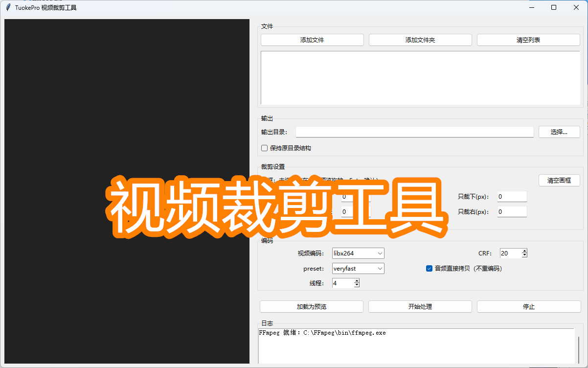The image size is (588, 368).
Task: Click the 只裁下(px) input field
Action: tap(512, 196)
